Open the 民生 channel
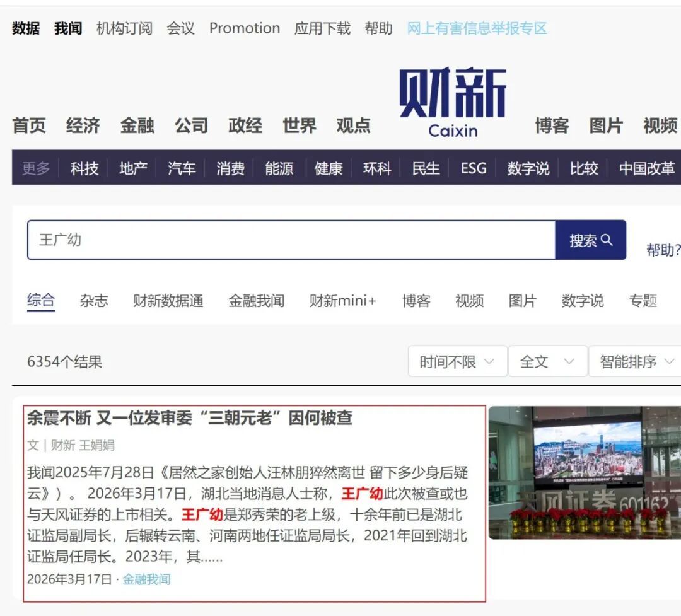Viewport: 681px width, 616px height. point(426,168)
